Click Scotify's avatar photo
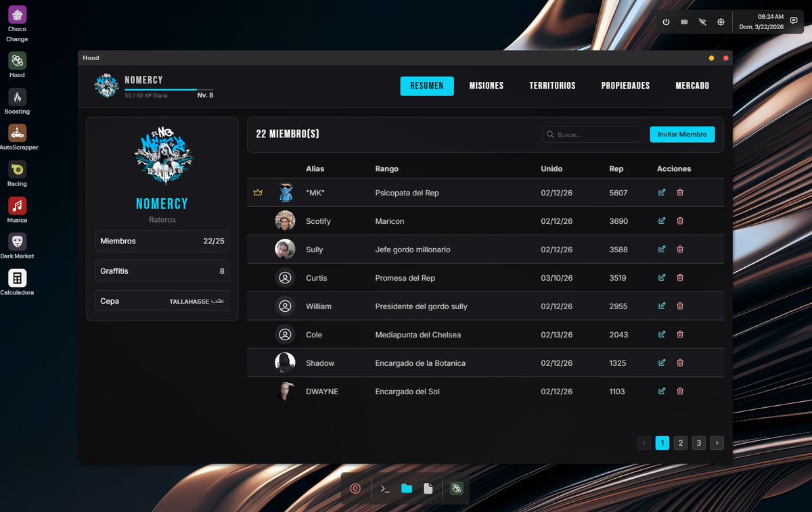The width and height of the screenshot is (812, 512). (285, 221)
